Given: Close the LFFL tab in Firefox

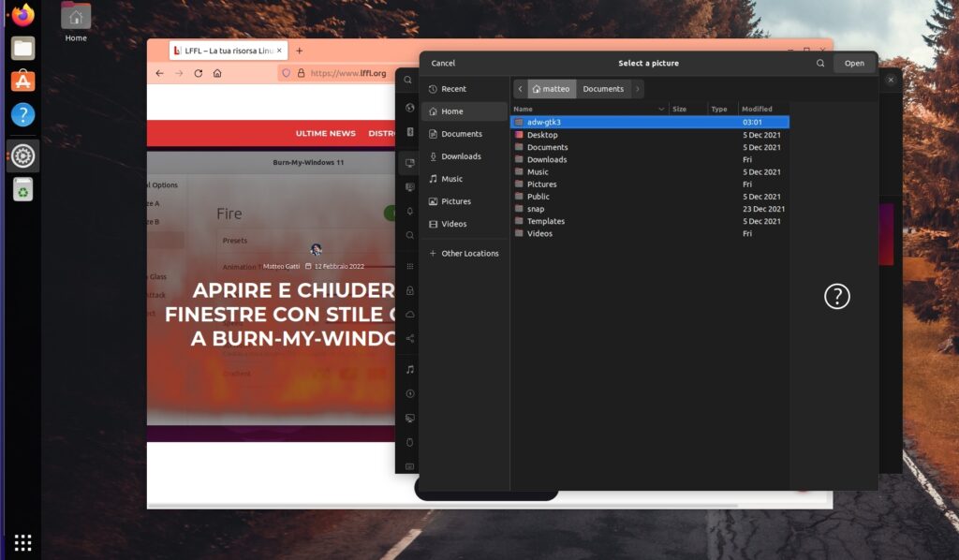Looking at the screenshot, I should [279, 51].
